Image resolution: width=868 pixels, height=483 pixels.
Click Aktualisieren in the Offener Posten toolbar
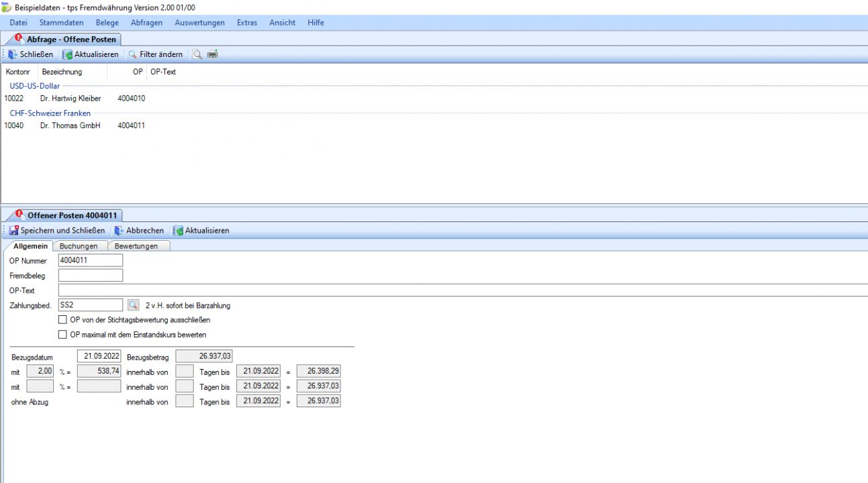[x=201, y=230]
